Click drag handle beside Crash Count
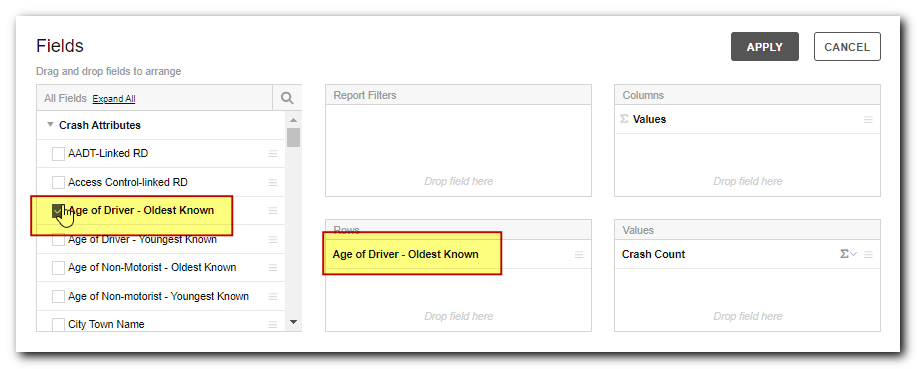Image resolution: width=917 pixels, height=369 pixels. pyautogui.click(x=868, y=254)
